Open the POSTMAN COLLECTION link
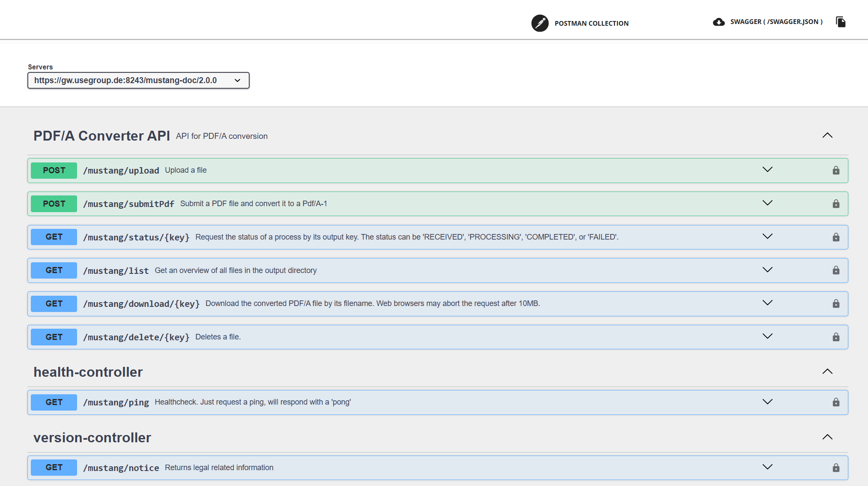 (x=591, y=23)
